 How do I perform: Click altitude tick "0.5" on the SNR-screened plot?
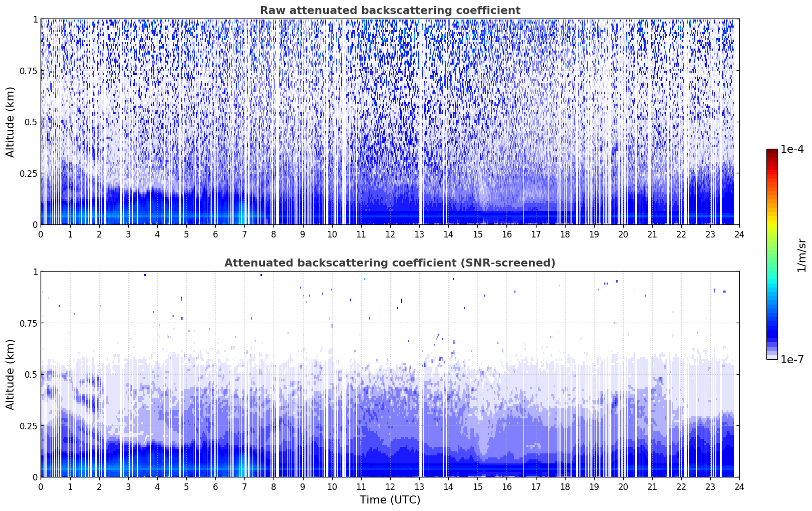point(31,374)
